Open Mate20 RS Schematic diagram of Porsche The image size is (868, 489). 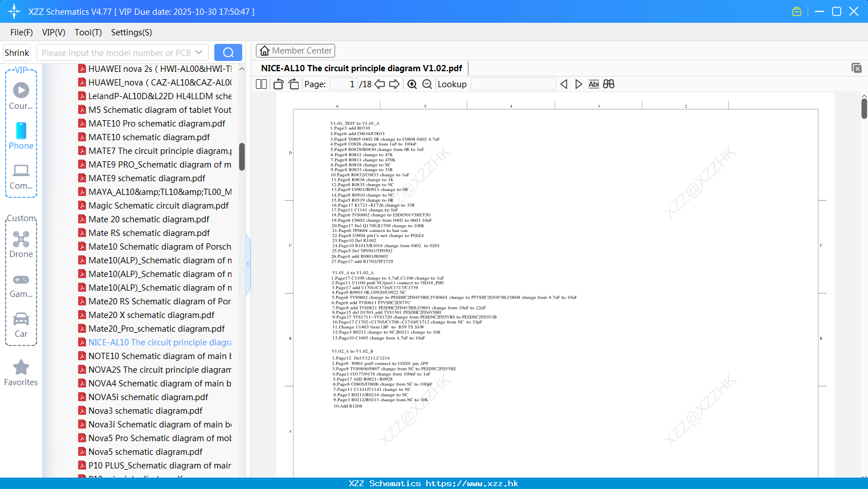[160, 301]
